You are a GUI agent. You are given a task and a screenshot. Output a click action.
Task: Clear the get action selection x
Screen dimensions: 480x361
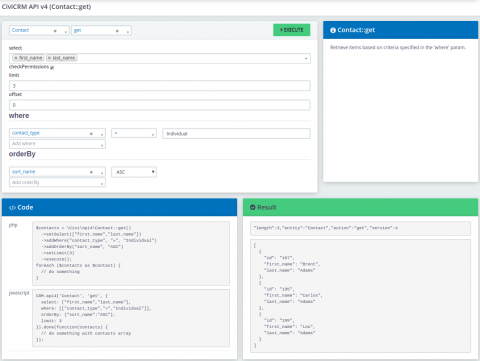[x=117, y=31]
